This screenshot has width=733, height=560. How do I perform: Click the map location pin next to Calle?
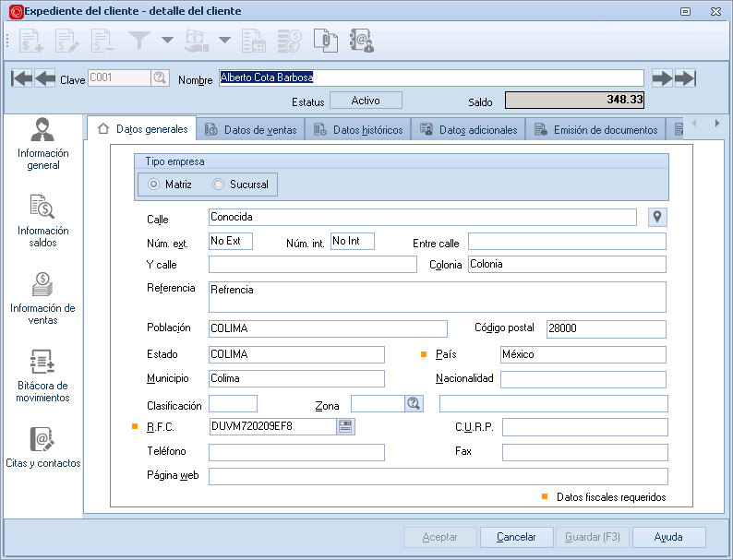pos(656,217)
